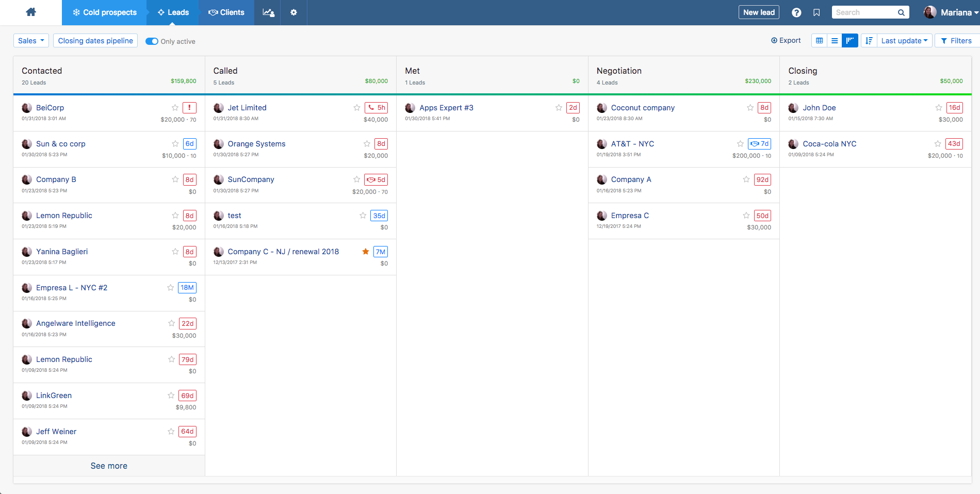Star the BeiCorp lead
The width and height of the screenshot is (980, 494).
[175, 108]
